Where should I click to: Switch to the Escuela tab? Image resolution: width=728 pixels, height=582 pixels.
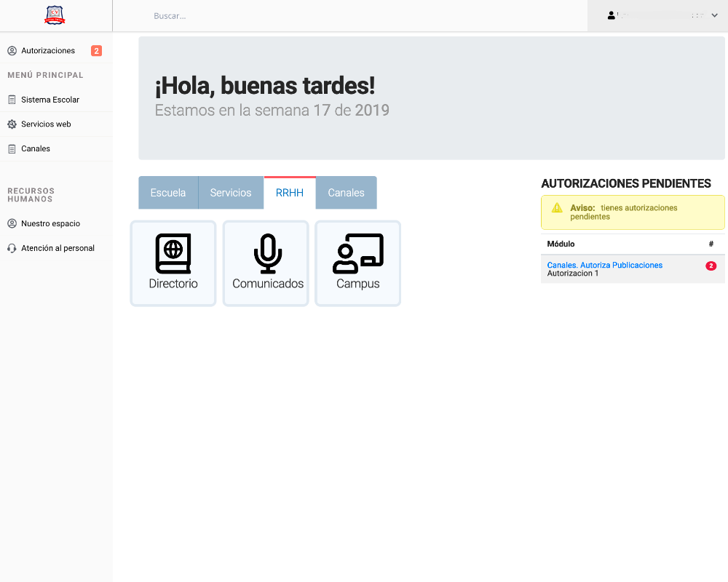click(168, 193)
